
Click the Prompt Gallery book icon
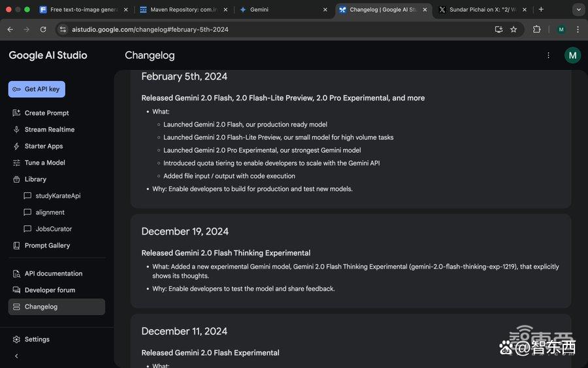16,246
